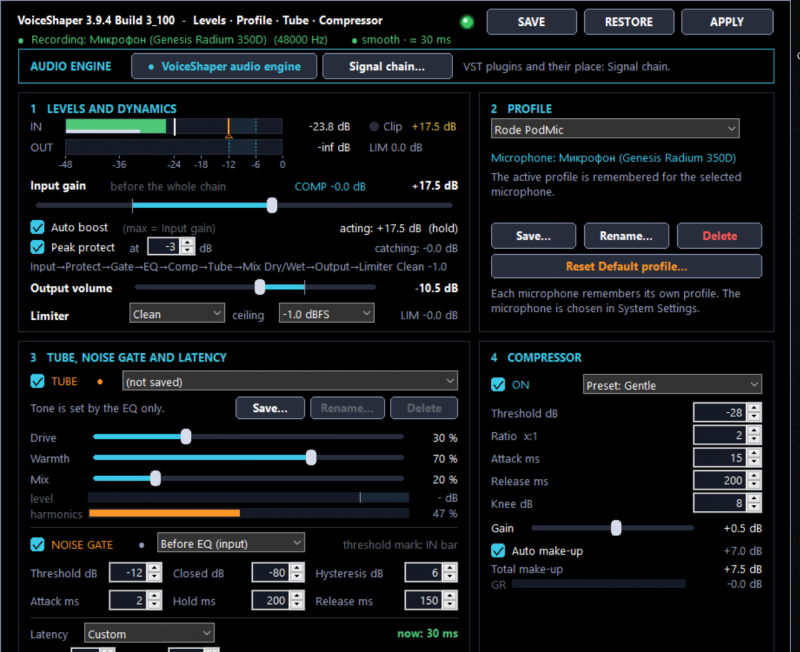This screenshot has height=652, width=800.
Task: Click the Clip indicator dot
Action: tap(374, 127)
